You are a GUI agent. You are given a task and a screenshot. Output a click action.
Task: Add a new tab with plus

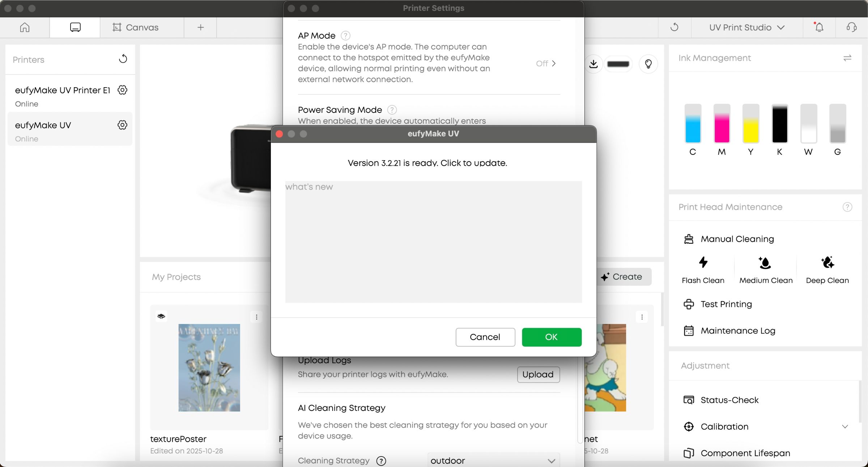[201, 27]
